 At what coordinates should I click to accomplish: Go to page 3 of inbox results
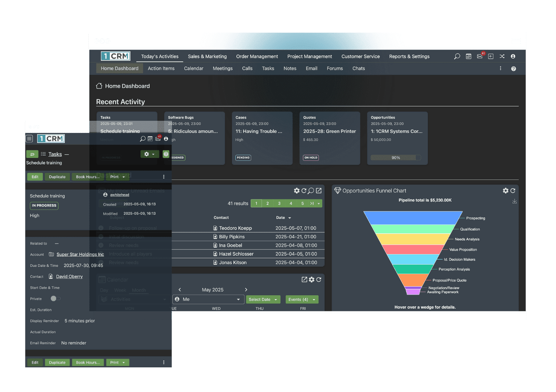[279, 203]
